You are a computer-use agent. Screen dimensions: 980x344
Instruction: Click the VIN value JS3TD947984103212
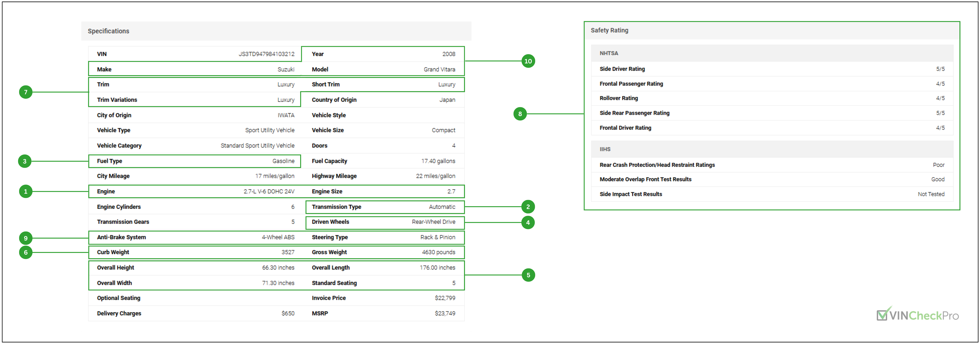pyautogui.click(x=266, y=54)
